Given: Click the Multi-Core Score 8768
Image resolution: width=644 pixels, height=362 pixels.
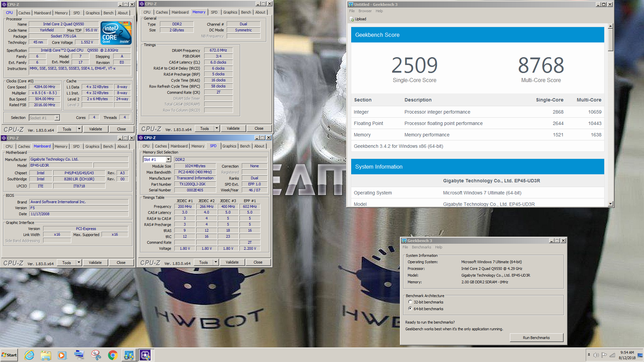Looking at the screenshot, I should point(541,65).
